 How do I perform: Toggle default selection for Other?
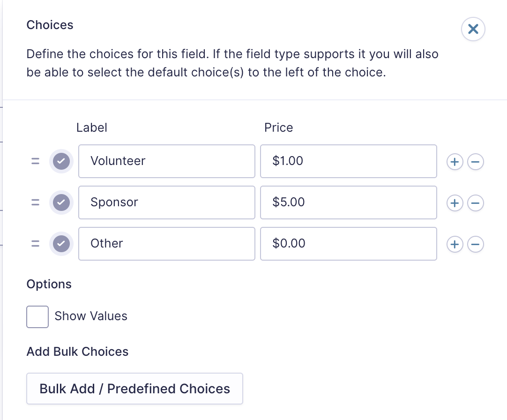click(x=61, y=244)
